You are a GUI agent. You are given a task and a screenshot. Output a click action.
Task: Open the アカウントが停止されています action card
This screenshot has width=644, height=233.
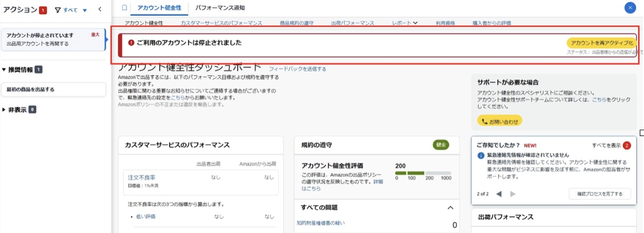[53, 40]
